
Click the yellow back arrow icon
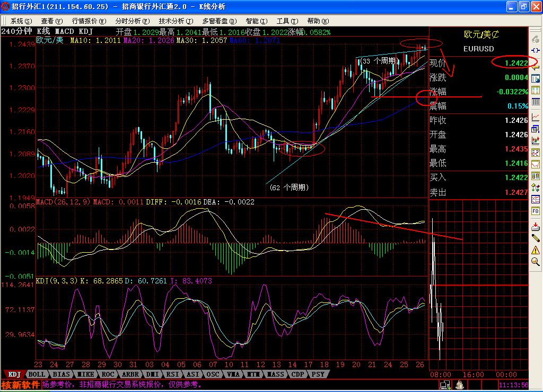coord(536,68)
